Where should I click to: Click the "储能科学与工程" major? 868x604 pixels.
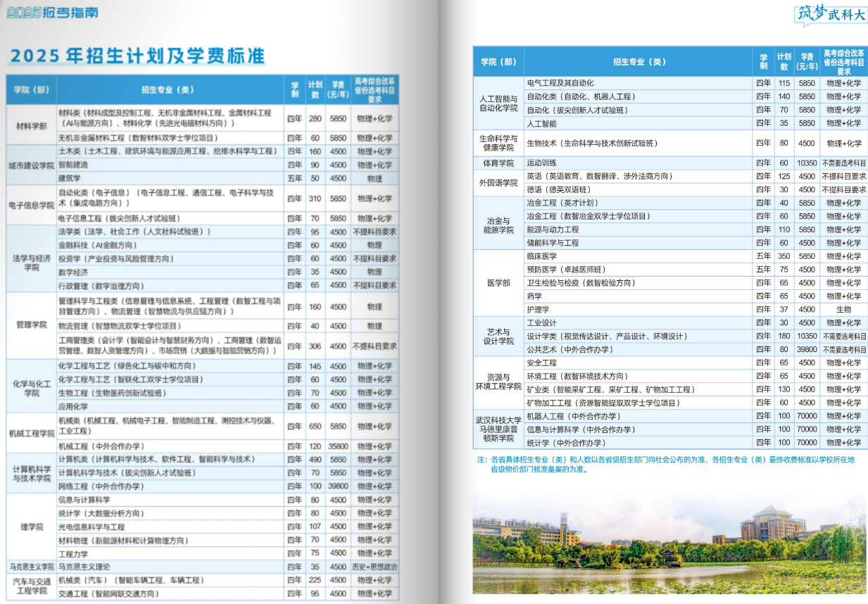[553, 243]
